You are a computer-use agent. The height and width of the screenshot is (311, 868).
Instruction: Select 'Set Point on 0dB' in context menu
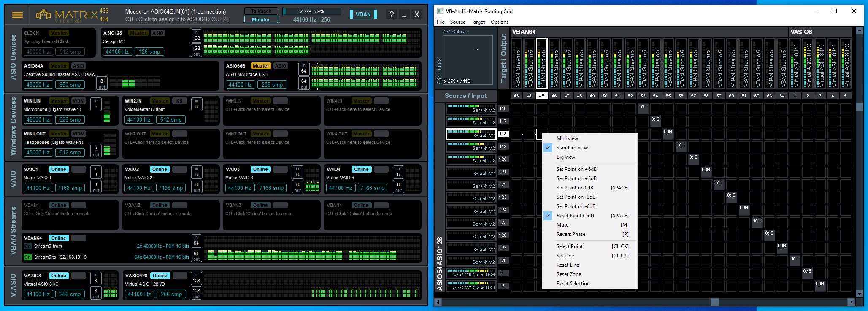[x=589, y=188]
